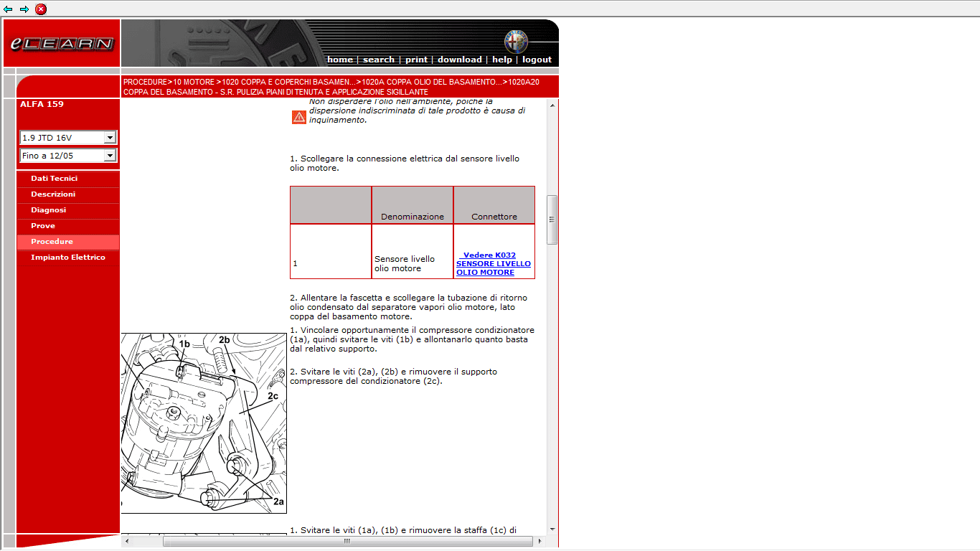The image size is (980, 551).
Task: Click the home link in header
Action: click(339, 60)
